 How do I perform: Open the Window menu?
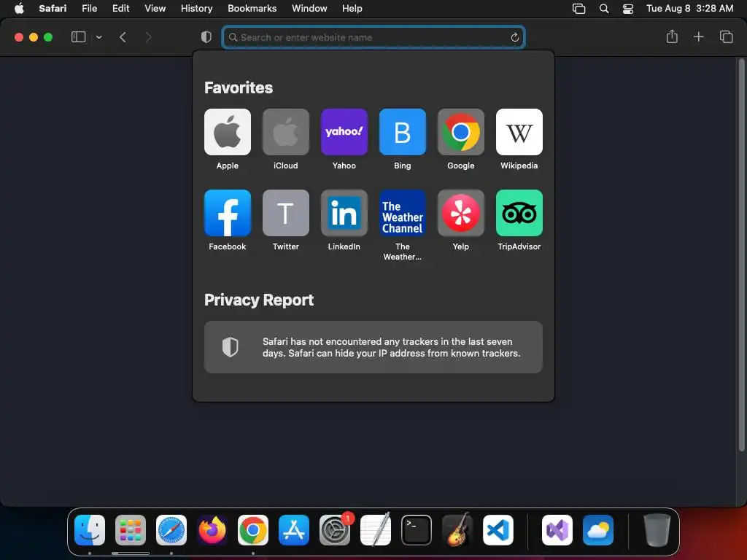pos(309,9)
